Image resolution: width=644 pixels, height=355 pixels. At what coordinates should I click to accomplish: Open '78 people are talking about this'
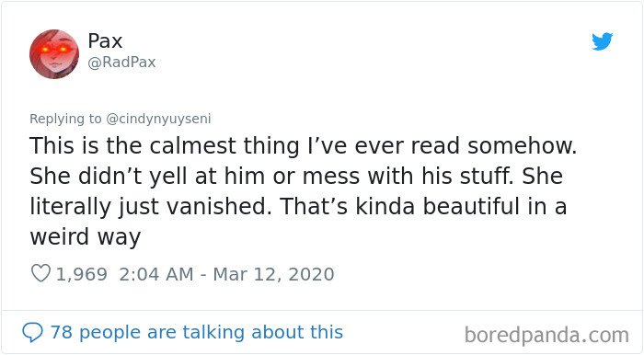pyautogui.click(x=197, y=332)
